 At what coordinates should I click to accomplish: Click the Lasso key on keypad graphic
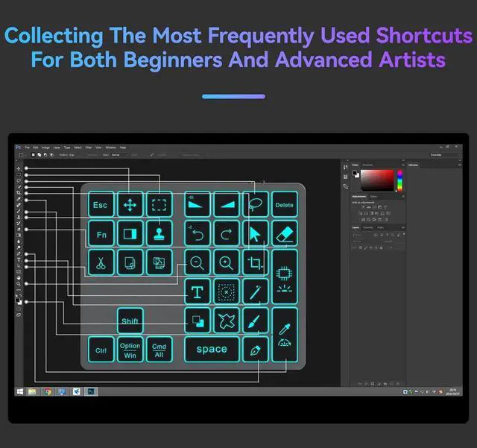tap(256, 204)
